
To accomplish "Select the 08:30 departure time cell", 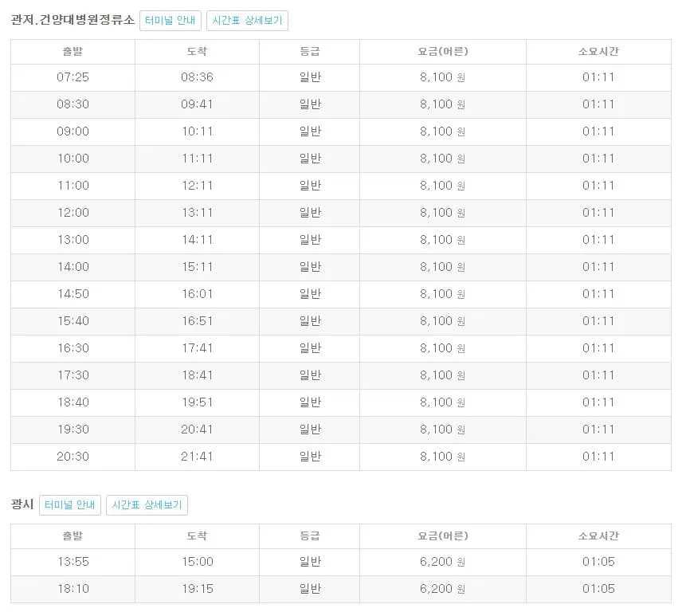I will pos(73,104).
